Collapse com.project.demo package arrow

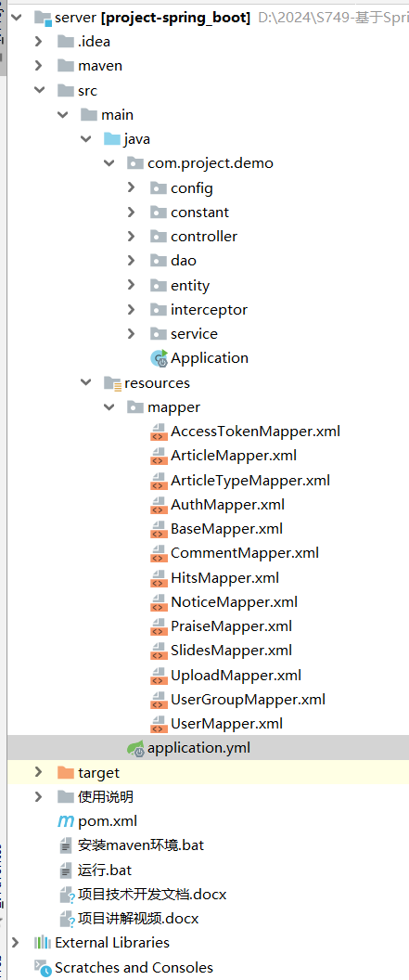pyautogui.click(x=109, y=163)
